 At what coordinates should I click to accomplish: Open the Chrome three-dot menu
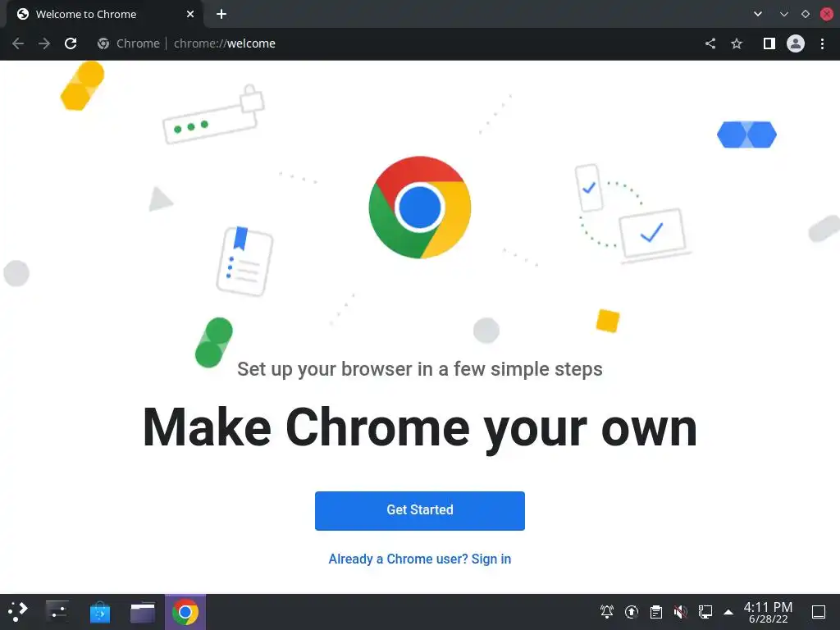click(x=822, y=43)
